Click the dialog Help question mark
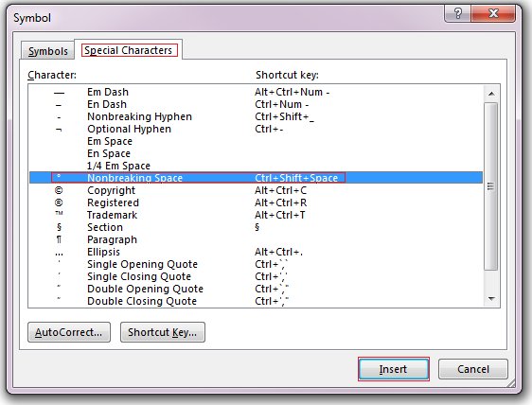This screenshot has width=532, height=405. [458, 13]
